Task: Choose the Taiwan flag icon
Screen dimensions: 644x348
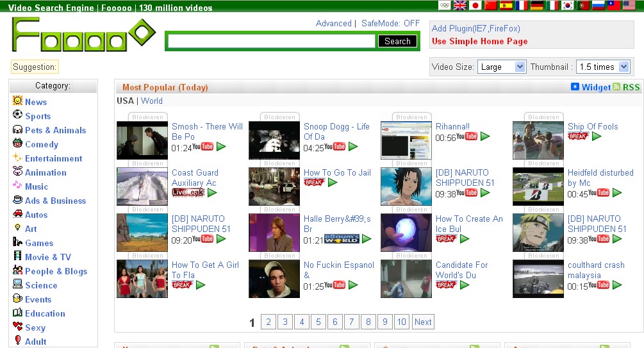Action: click(614, 5)
